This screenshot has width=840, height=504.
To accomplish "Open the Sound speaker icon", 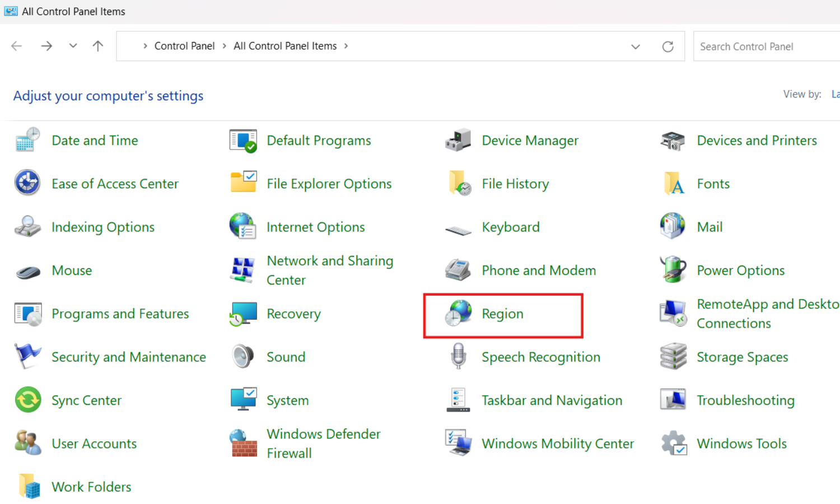I will pos(243,357).
